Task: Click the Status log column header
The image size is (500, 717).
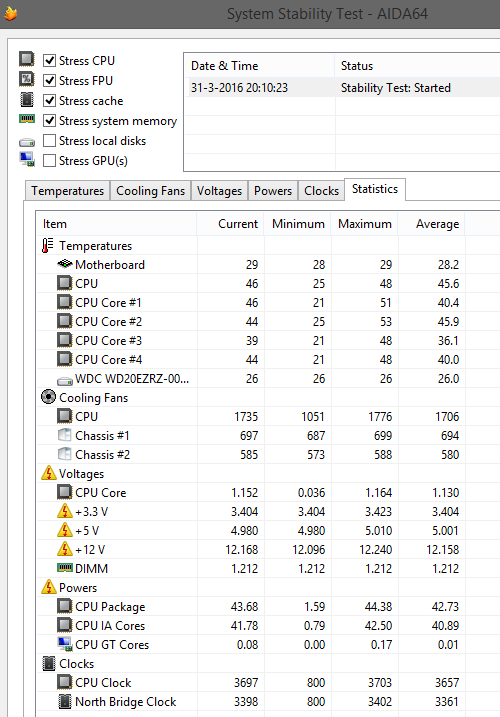Action: tap(417, 66)
